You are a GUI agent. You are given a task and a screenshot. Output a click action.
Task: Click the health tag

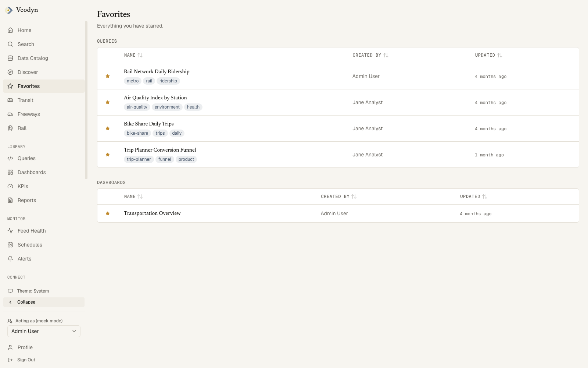click(193, 107)
